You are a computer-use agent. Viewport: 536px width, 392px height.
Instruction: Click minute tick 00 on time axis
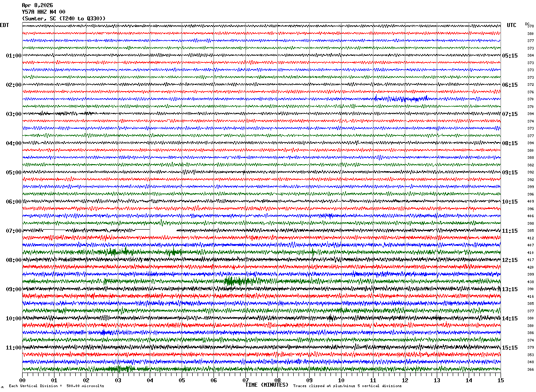pos(22,380)
